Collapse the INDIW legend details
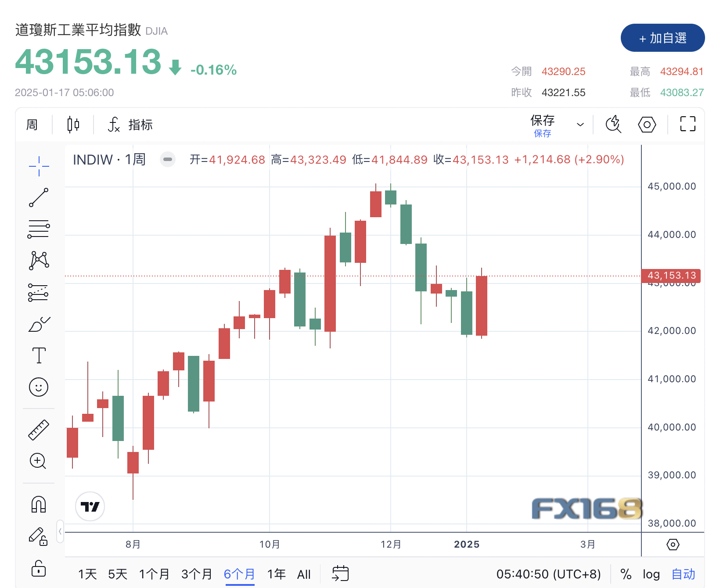Image resolution: width=727 pixels, height=588 pixels. [167, 159]
